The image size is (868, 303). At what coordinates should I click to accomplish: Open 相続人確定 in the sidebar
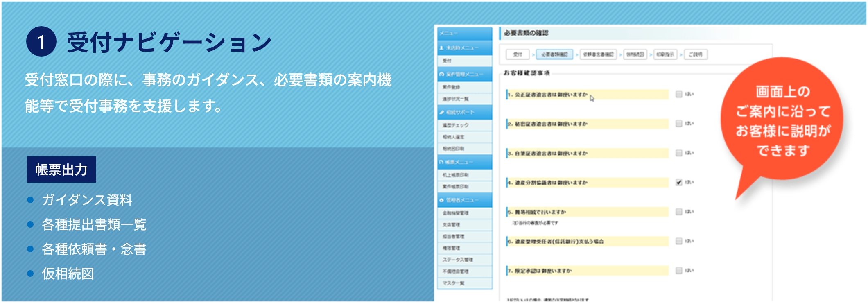[465, 137]
